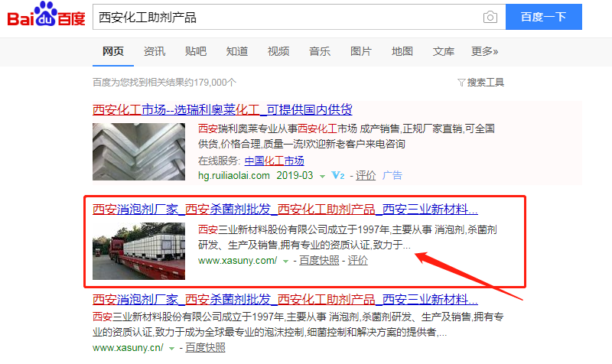The height and width of the screenshot is (364, 612).
Task: Click 百度快照 under www.xasuny.com
Action: [x=319, y=260]
